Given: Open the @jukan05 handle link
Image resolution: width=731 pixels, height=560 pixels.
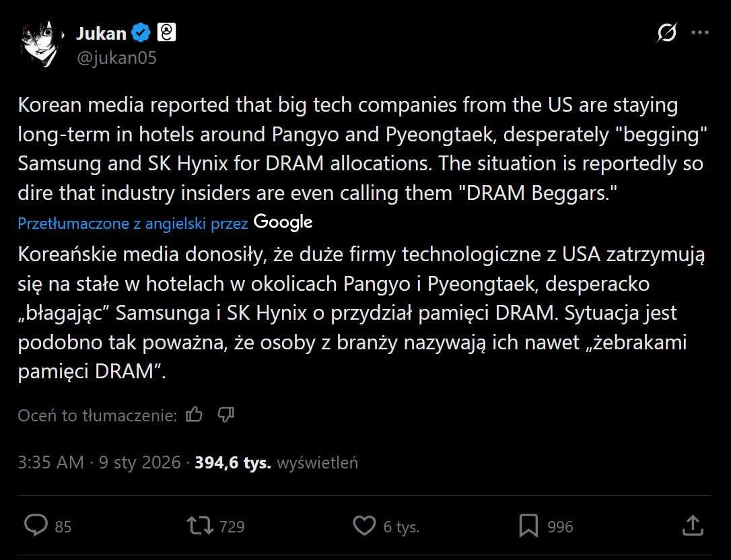Looking at the screenshot, I should click(x=117, y=58).
